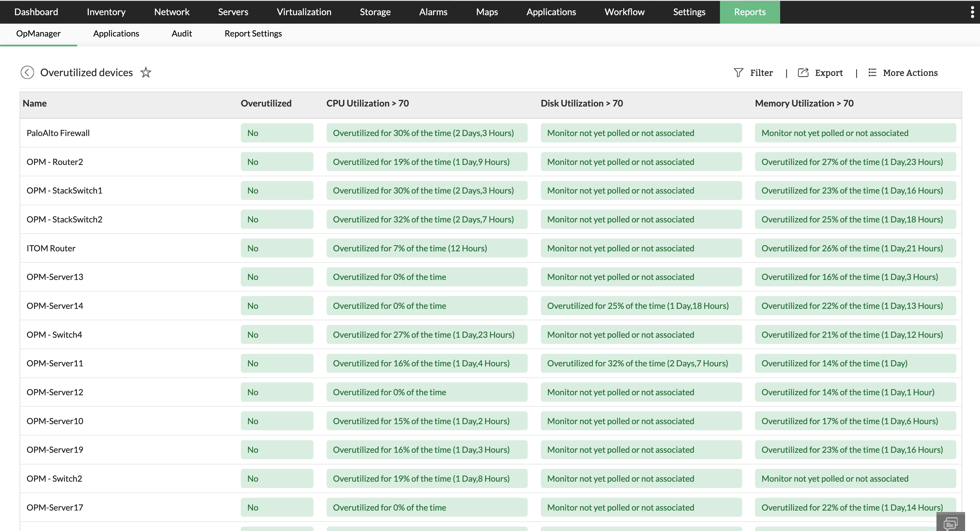Click Memory Utilization > 70 column header

tap(804, 103)
